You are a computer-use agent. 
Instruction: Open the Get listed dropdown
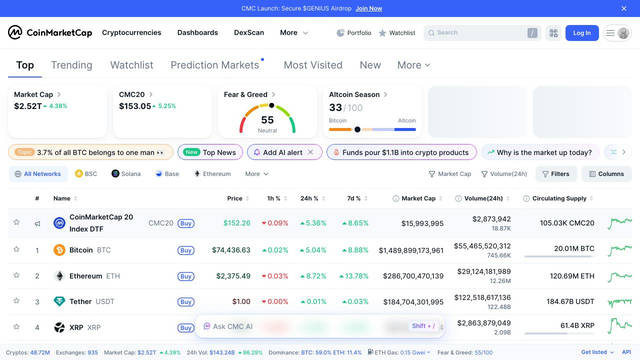click(597, 352)
